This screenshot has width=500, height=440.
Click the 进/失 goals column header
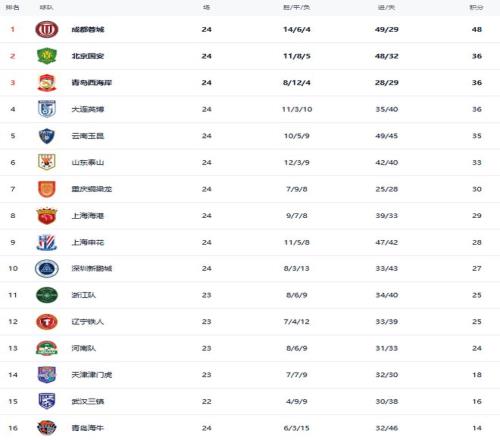coord(387,7)
